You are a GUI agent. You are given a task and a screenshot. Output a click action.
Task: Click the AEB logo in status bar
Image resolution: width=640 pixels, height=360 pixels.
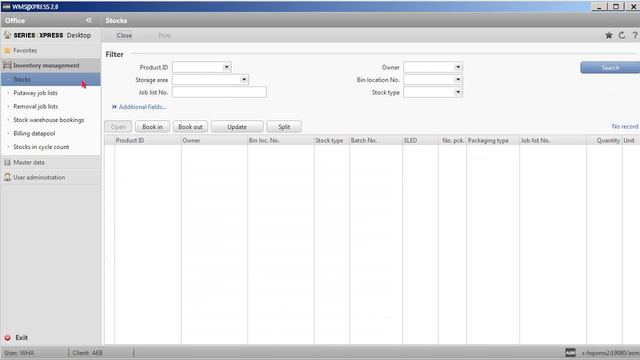click(570, 352)
